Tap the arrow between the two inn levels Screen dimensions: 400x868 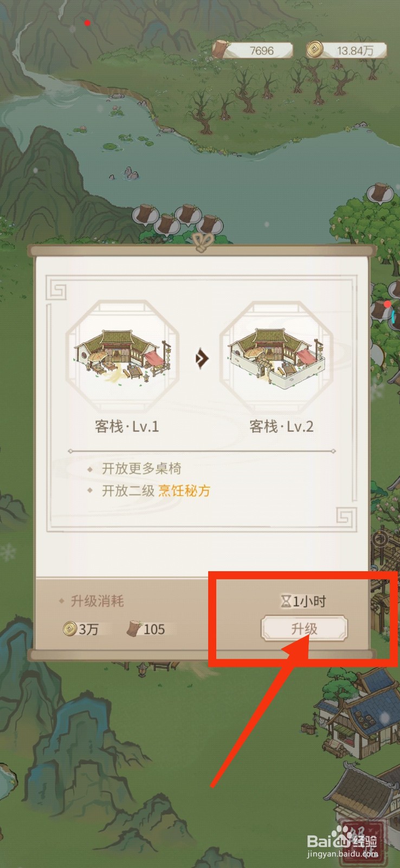point(202,358)
